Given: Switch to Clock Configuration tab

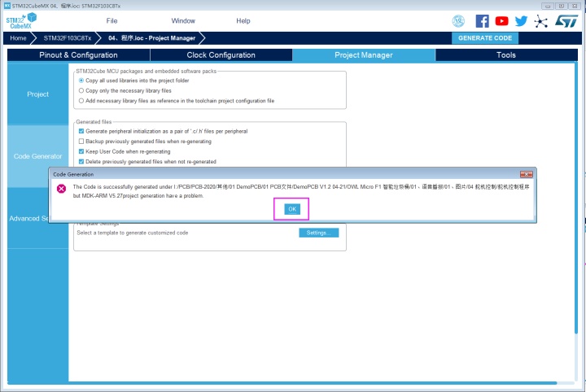Looking at the screenshot, I should (x=221, y=54).
